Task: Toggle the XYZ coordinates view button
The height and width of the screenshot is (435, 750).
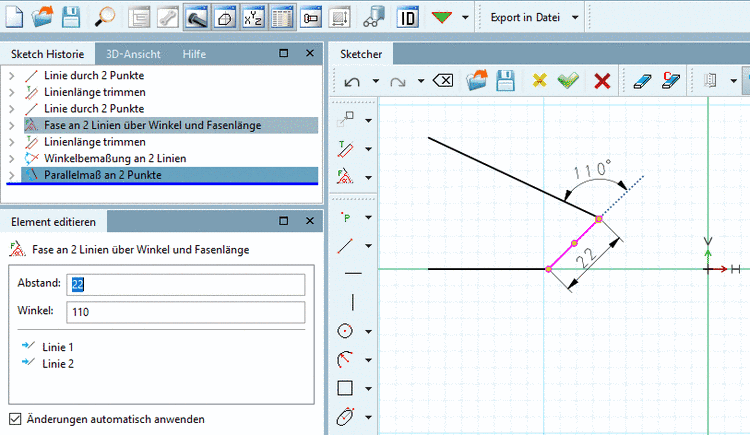Action: pyautogui.click(x=253, y=18)
